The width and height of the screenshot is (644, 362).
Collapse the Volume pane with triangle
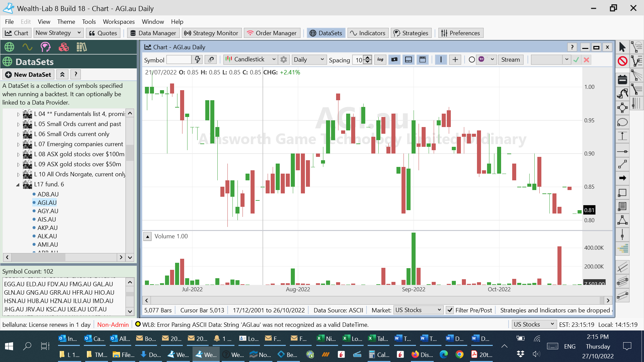148,236
